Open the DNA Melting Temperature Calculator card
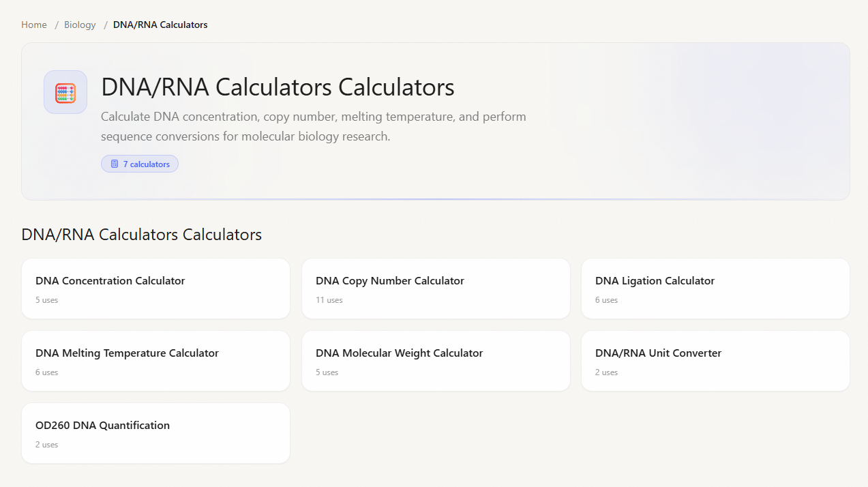 pos(155,360)
